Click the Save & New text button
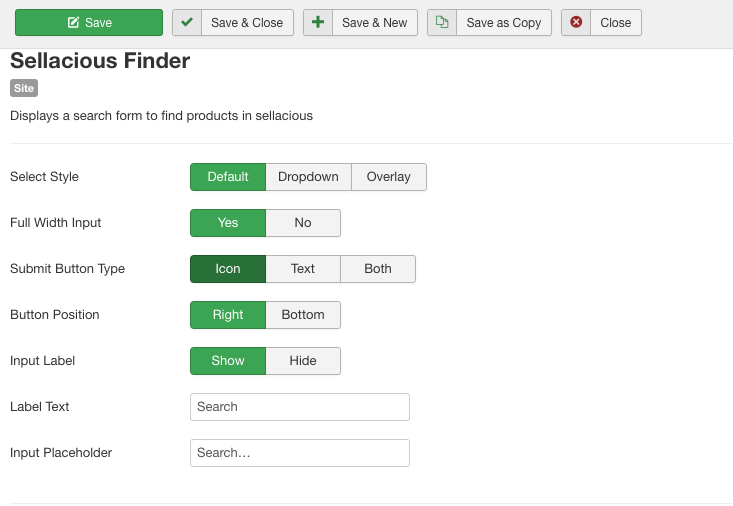Screen dimensions: 733x506 coord(374,22)
